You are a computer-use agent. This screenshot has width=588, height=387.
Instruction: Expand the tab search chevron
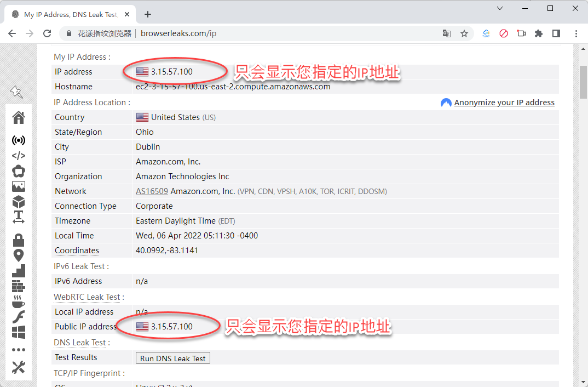click(x=500, y=8)
